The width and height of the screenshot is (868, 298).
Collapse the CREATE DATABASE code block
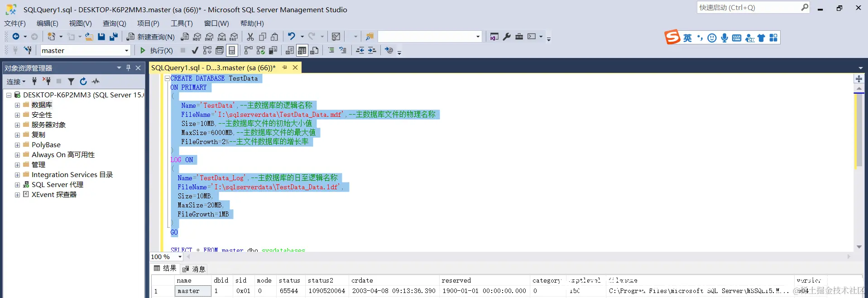click(x=167, y=78)
